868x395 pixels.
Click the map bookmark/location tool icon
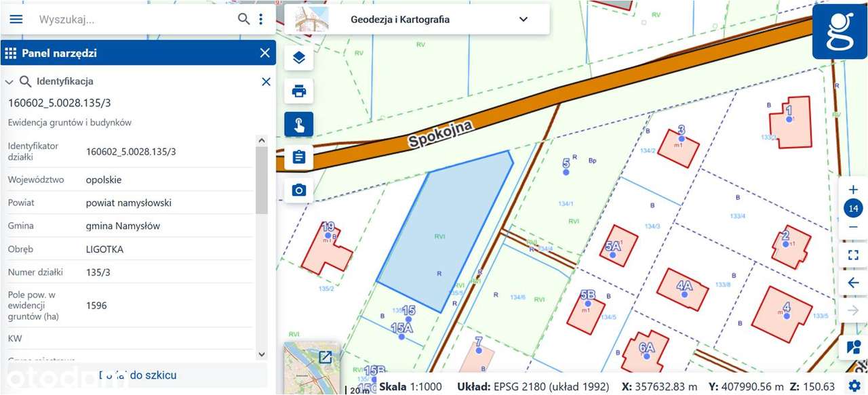[853, 348]
